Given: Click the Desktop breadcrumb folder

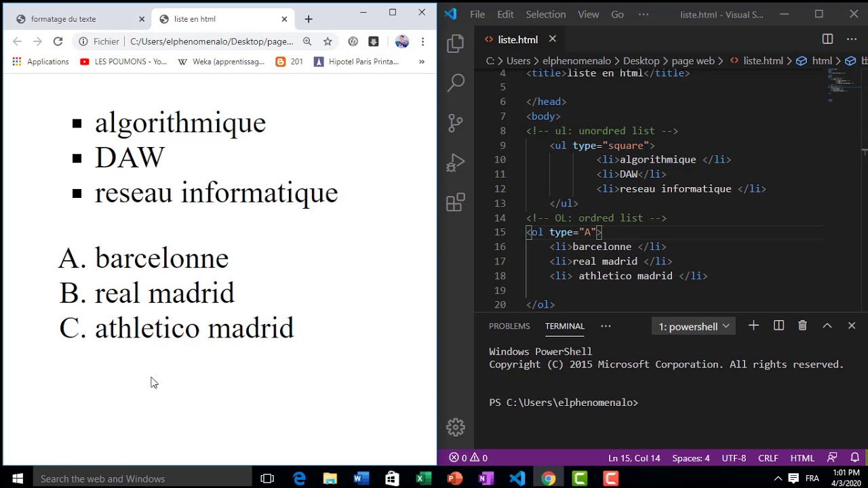Looking at the screenshot, I should pos(641,61).
